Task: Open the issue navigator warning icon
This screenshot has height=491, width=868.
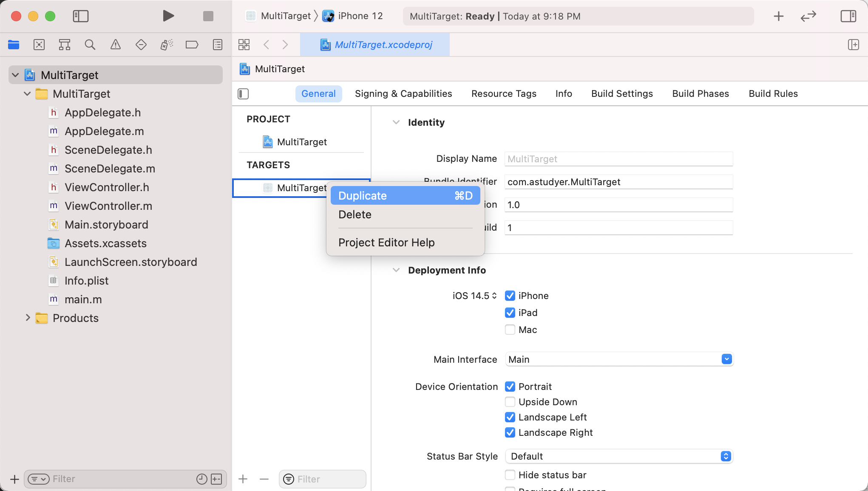Action: click(x=116, y=45)
